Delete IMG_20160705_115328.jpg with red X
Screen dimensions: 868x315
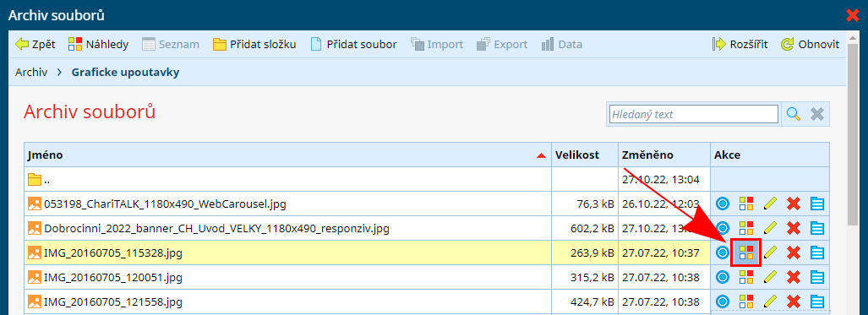coord(794,253)
